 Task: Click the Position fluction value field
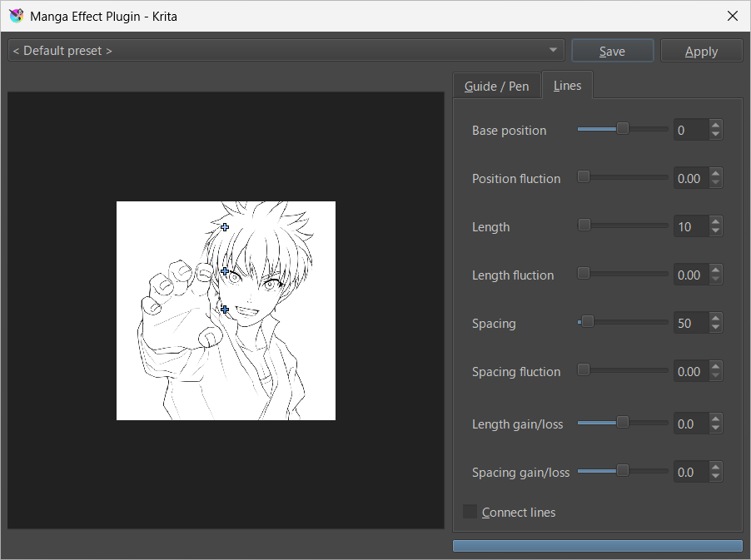[689, 178]
